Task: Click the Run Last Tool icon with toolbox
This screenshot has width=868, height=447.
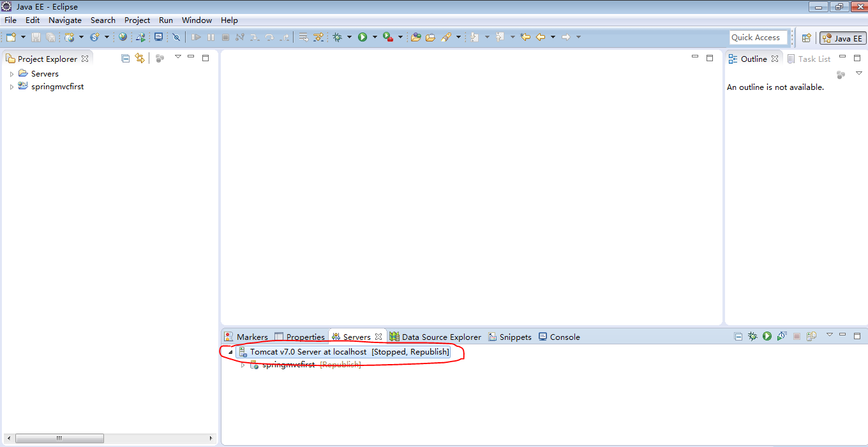Action: click(x=388, y=37)
